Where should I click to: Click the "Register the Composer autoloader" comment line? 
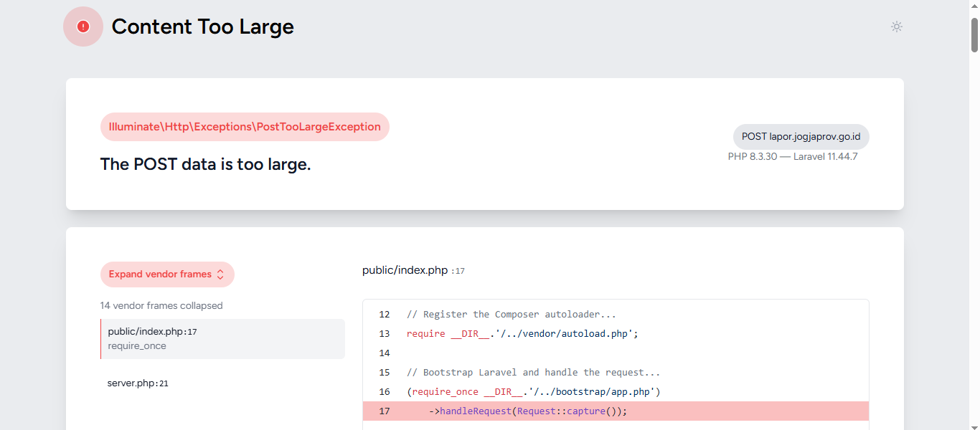pos(511,315)
